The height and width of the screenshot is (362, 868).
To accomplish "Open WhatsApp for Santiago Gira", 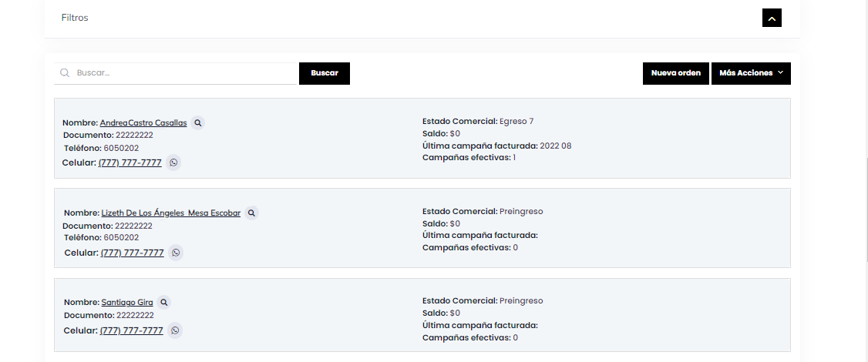I will 175,330.
